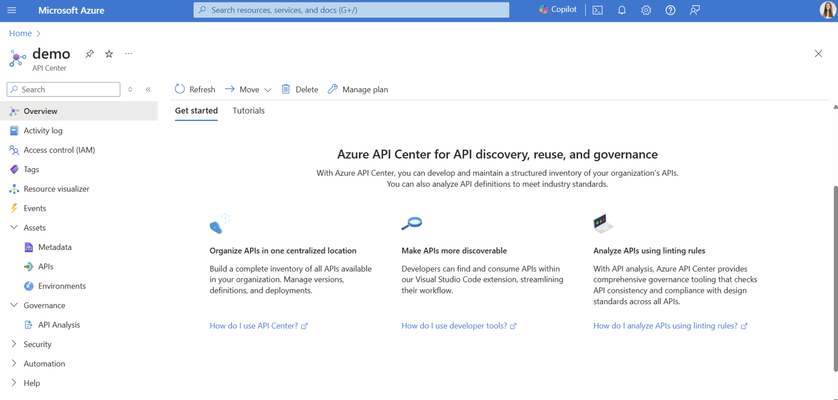This screenshot has height=400, width=838.
Task: Open API Analysis in sidebar
Action: click(x=59, y=325)
